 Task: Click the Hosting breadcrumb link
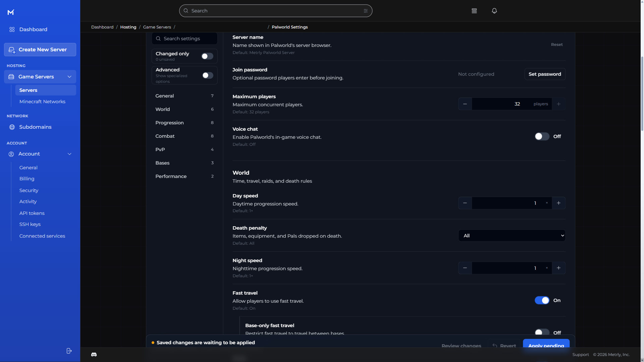[x=128, y=27]
